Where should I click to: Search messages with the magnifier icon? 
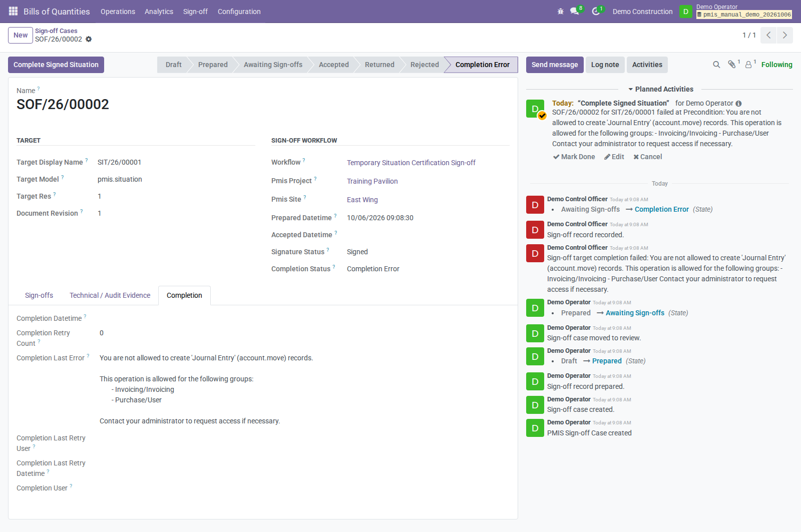click(x=716, y=65)
